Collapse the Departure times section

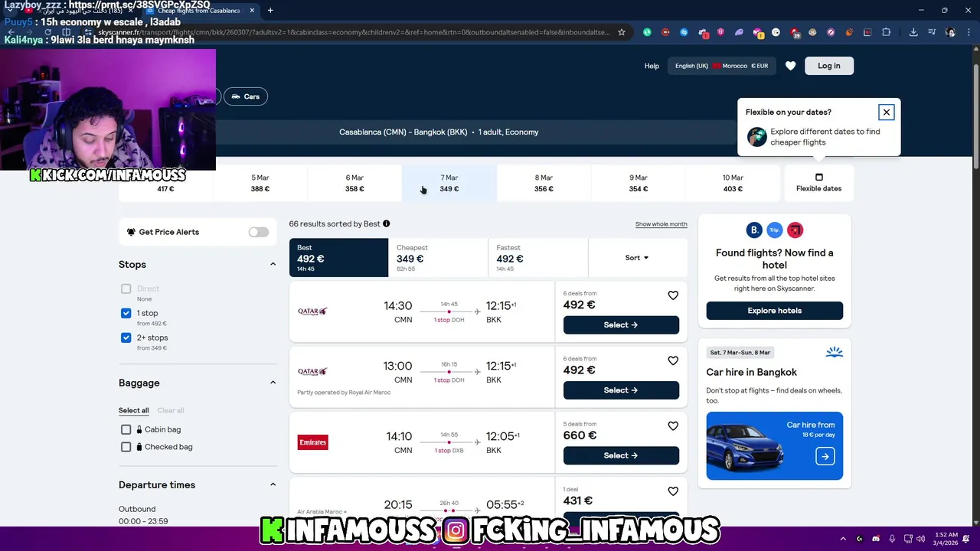point(273,484)
